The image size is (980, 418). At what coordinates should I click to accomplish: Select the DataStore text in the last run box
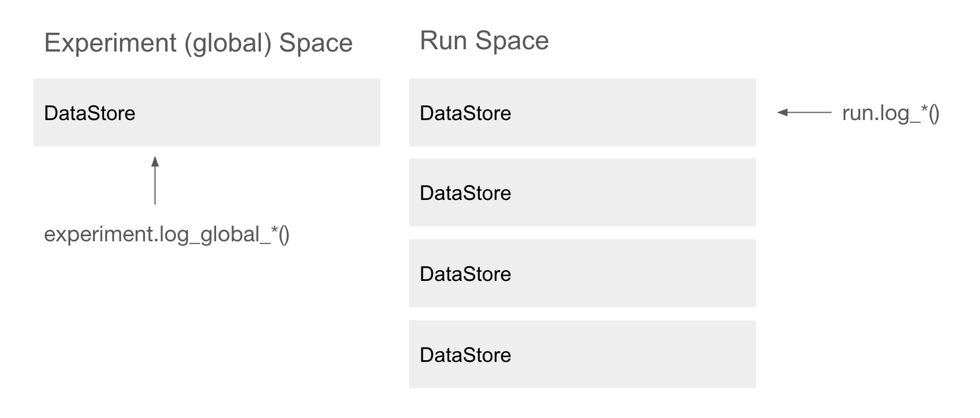pos(465,355)
